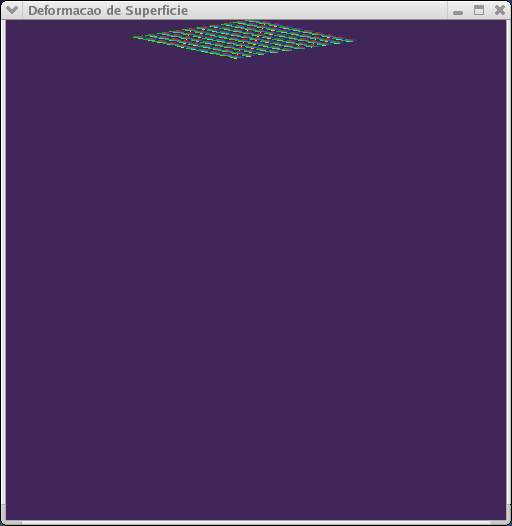
Task: Click the mesh's lower-right edge midpoint
Action: click(297, 50)
